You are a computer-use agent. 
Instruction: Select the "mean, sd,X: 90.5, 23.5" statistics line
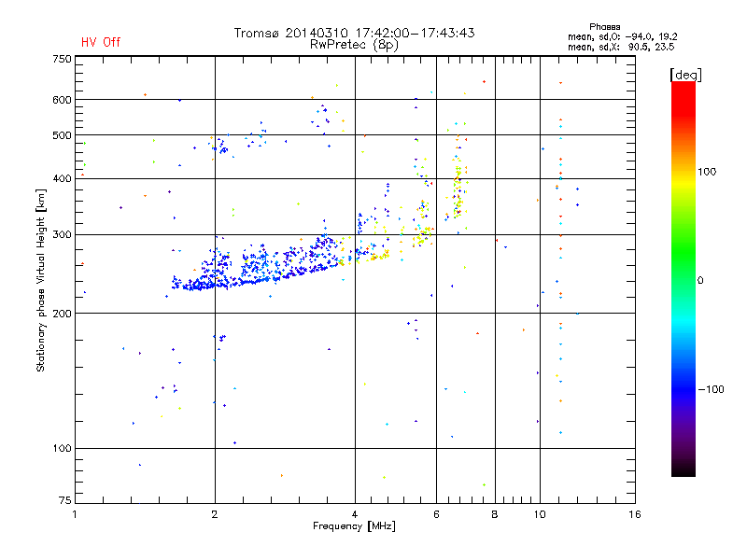coord(621,47)
